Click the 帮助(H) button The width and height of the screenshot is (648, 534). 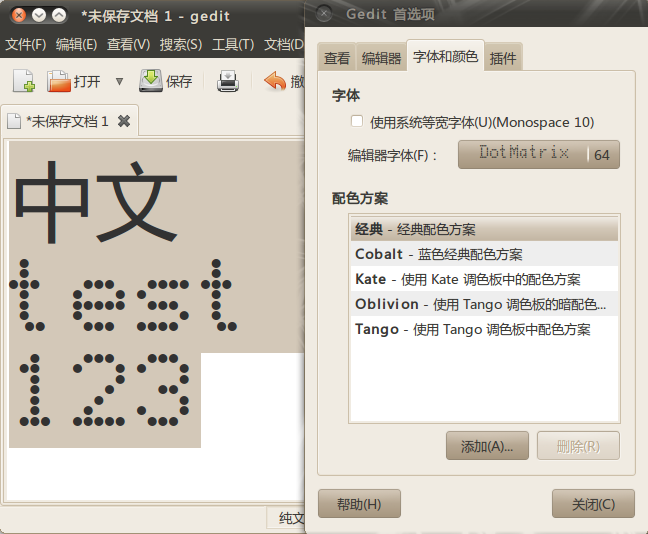[359, 503]
